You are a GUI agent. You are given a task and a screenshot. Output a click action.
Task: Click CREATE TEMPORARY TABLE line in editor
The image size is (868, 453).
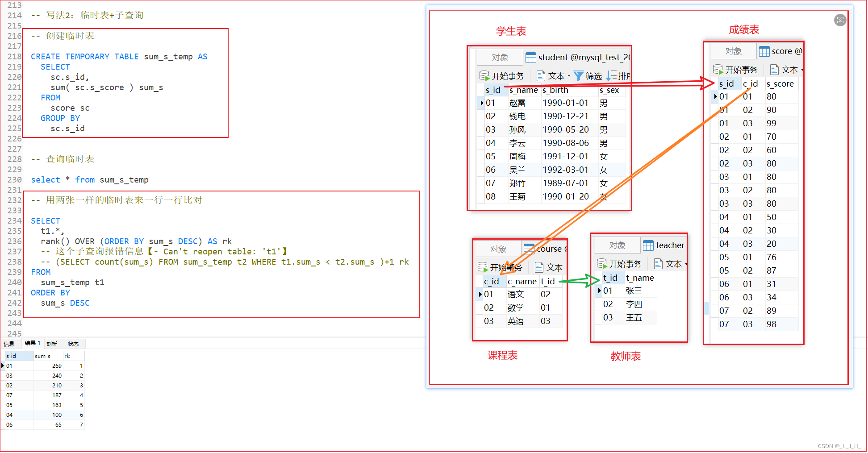[119, 57]
